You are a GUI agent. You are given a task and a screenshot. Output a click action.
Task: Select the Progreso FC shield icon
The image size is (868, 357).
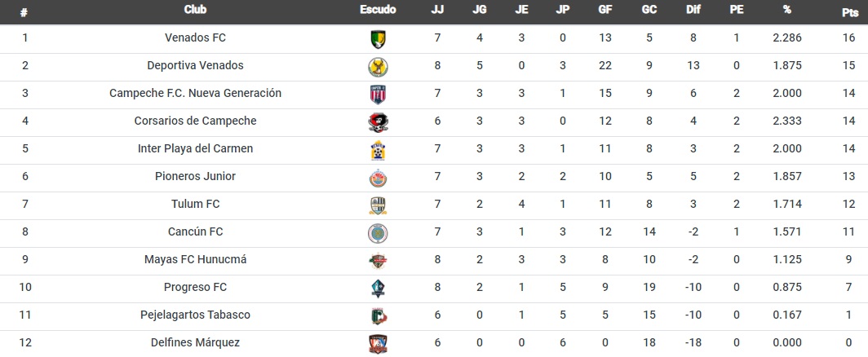tap(378, 289)
